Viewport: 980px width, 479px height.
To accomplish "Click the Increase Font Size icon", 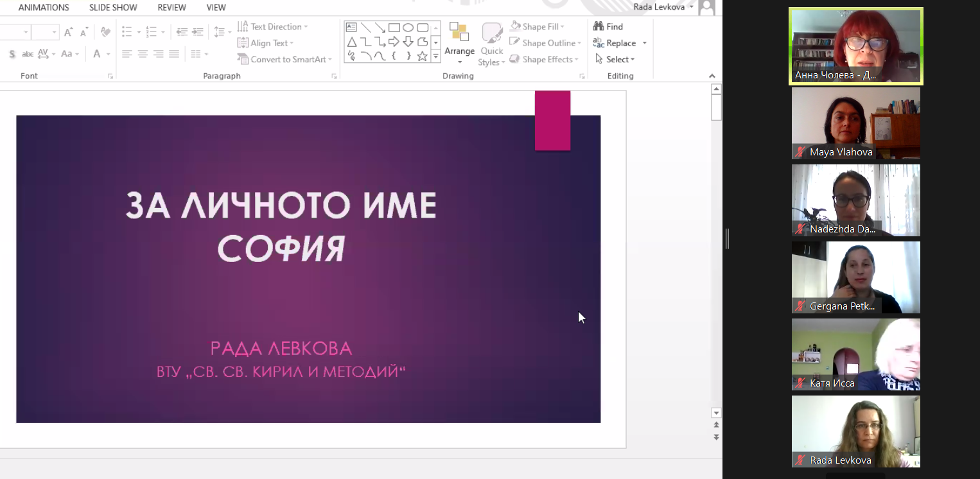I will pyautogui.click(x=68, y=32).
